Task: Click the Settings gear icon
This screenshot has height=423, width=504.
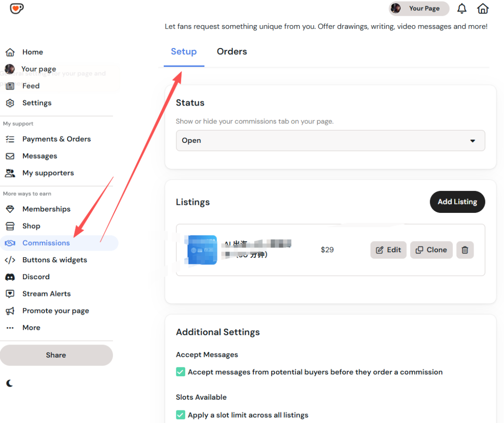Action: tap(10, 103)
